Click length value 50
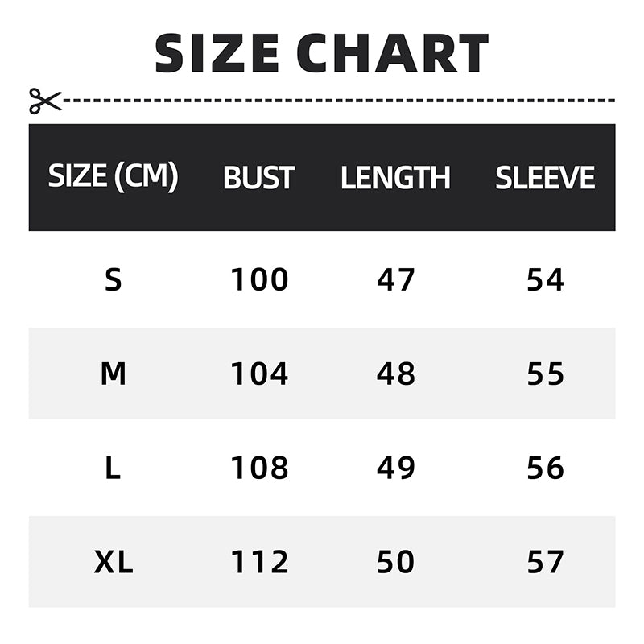Image resolution: width=644 pixels, height=644 pixels. pyautogui.click(x=396, y=562)
